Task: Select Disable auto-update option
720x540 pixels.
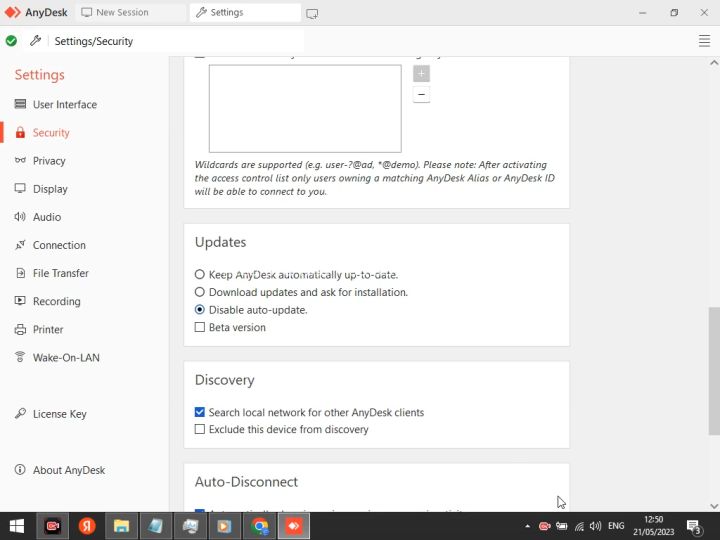Action: (x=251, y=310)
